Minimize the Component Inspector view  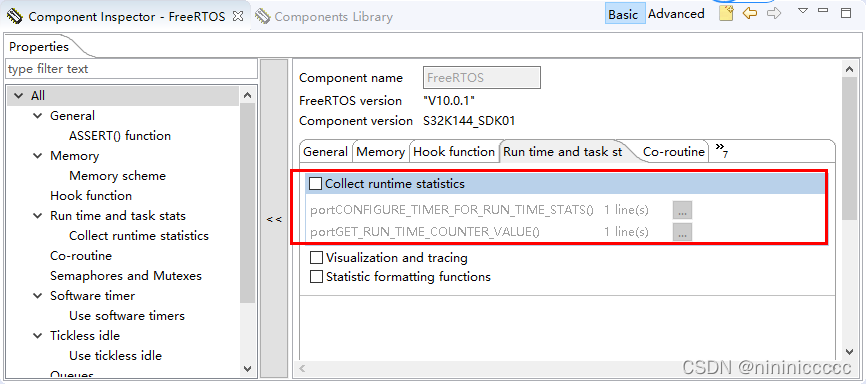click(x=823, y=10)
